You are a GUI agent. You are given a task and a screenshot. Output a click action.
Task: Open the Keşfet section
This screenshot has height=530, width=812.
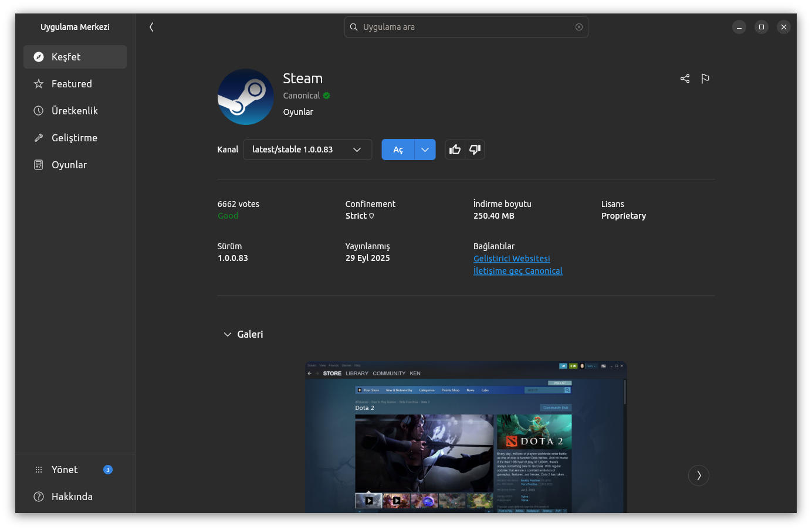75,57
